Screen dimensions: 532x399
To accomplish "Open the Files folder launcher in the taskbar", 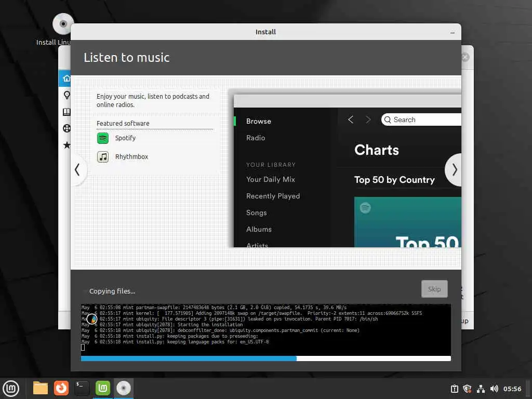I will point(41,388).
